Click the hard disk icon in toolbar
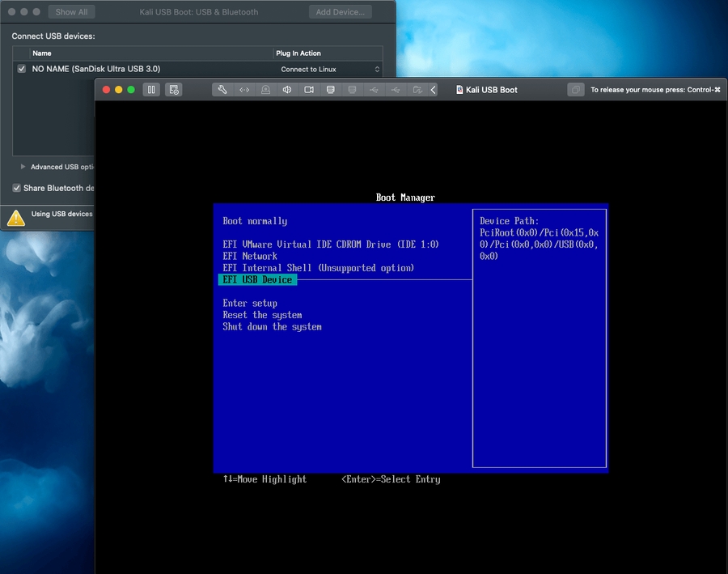The height and width of the screenshot is (574, 728). tap(330, 90)
